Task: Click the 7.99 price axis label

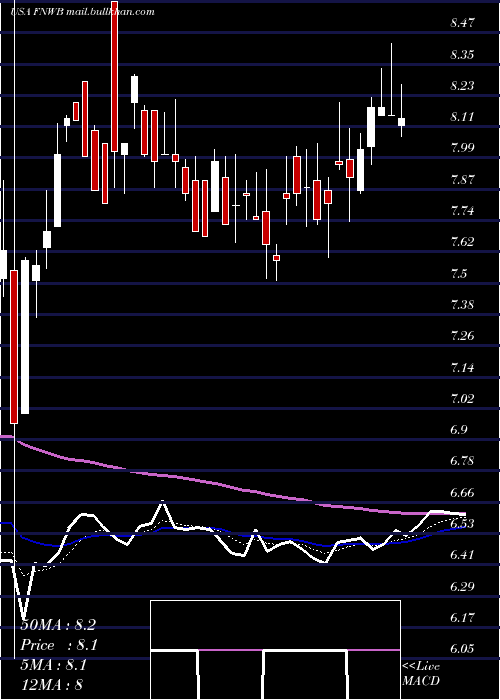Action: pyautogui.click(x=462, y=148)
